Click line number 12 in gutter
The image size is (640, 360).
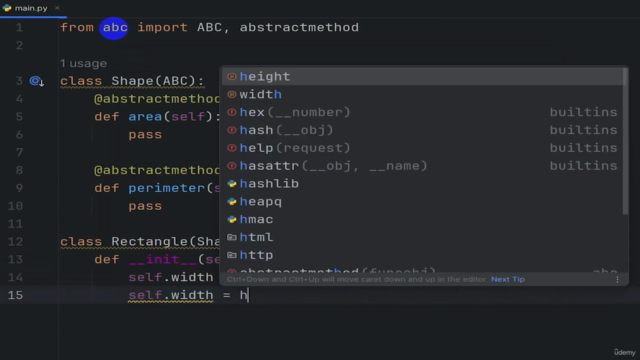(x=15, y=242)
